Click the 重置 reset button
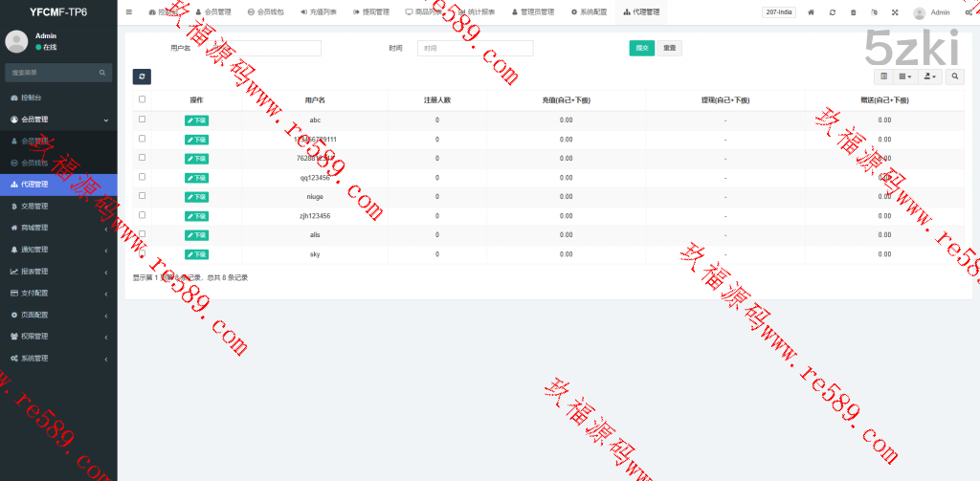 (x=669, y=48)
